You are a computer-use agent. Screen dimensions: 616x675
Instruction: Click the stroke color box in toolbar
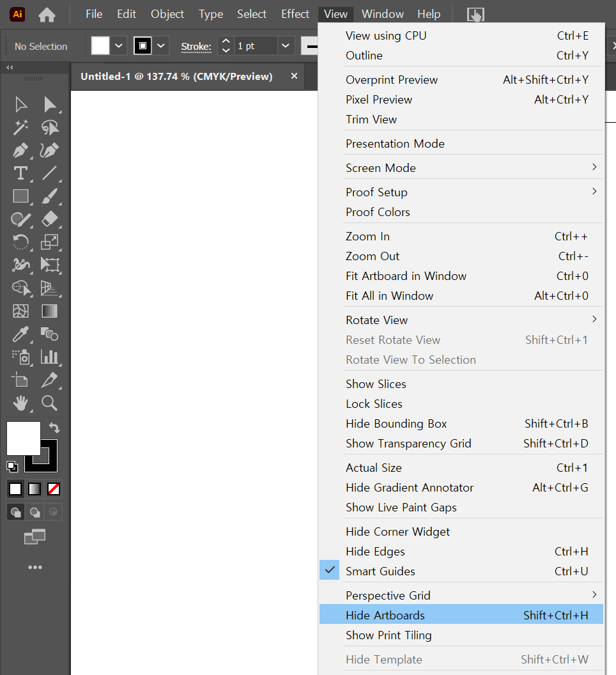coord(48,463)
